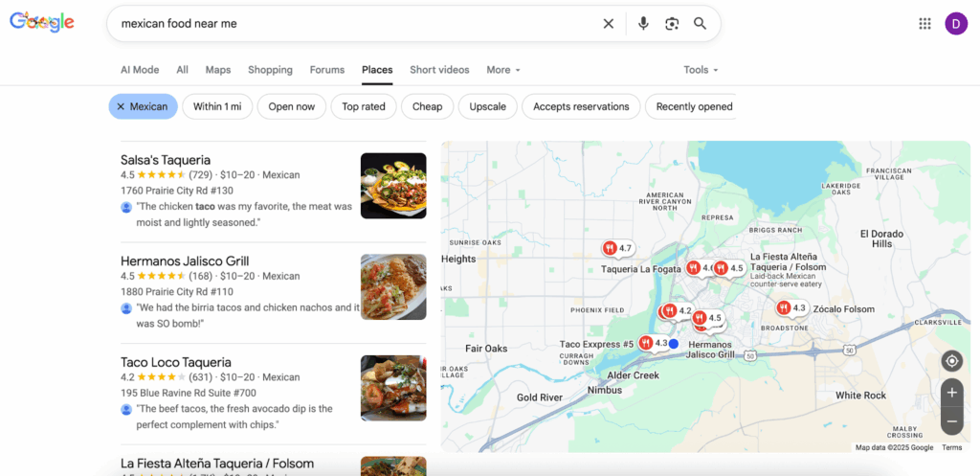Viewport: 980px width, 476px height.
Task: Open the Tools dropdown
Action: [701, 70]
